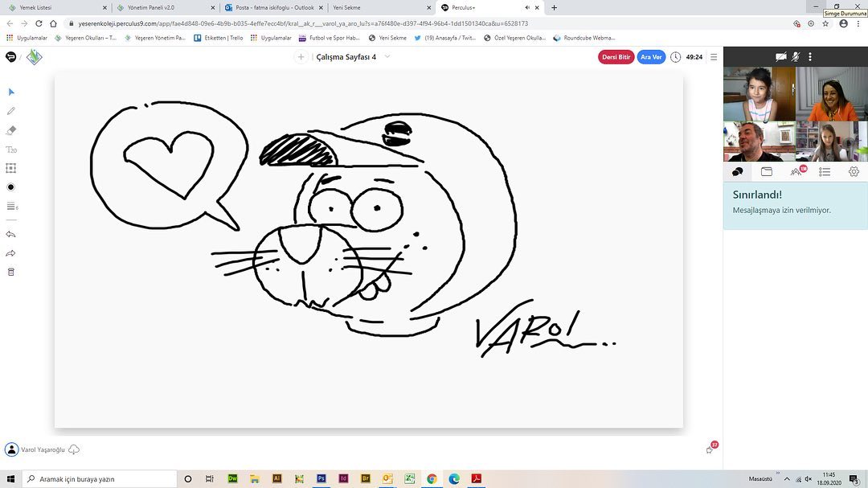The image size is (868, 488).
Task: Open Windows notification center
Action: click(x=854, y=479)
